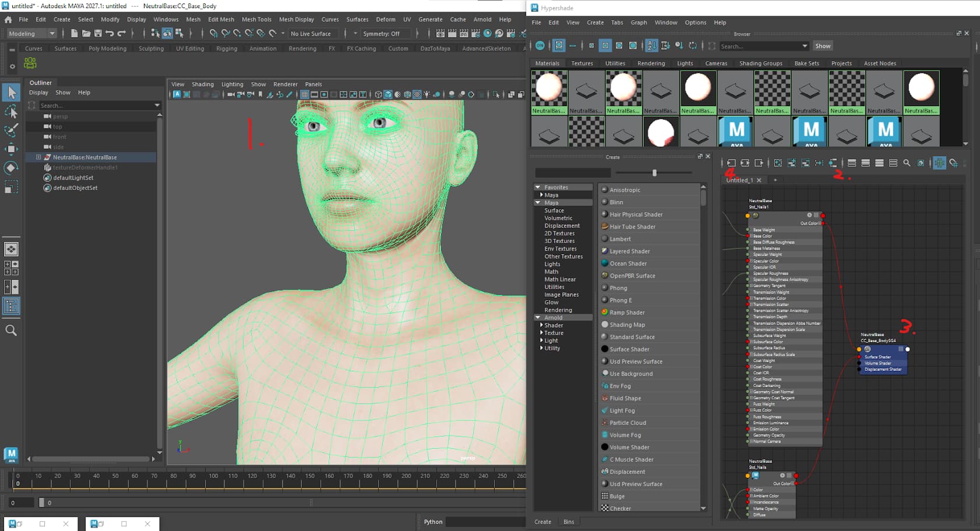Click the Save scene disk icon
Image resolution: width=980 pixels, height=531 pixels.
tap(98, 34)
